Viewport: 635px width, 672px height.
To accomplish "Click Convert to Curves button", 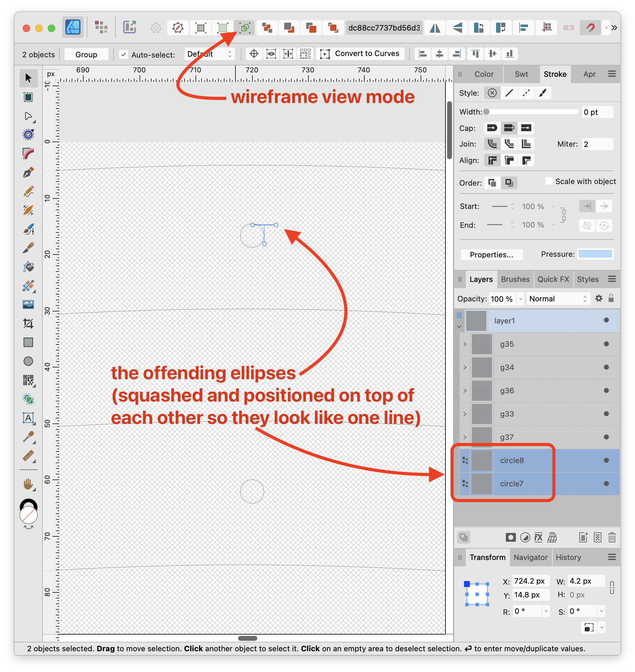I will pos(361,54).
